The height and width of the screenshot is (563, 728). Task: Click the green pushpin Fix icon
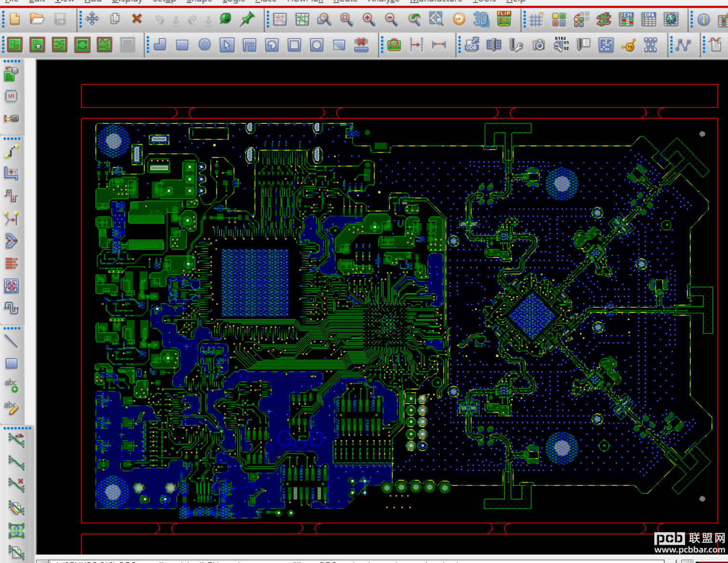pos(247,19)
